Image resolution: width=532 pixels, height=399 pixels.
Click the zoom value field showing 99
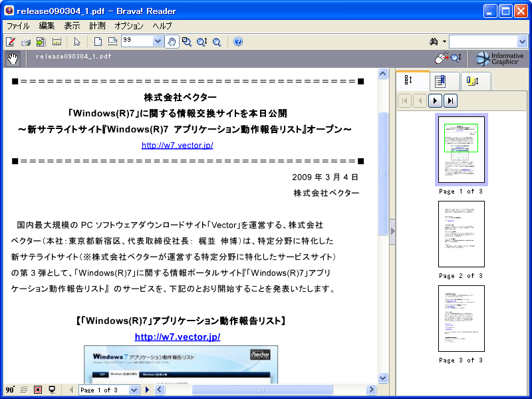tap(138, 41)
